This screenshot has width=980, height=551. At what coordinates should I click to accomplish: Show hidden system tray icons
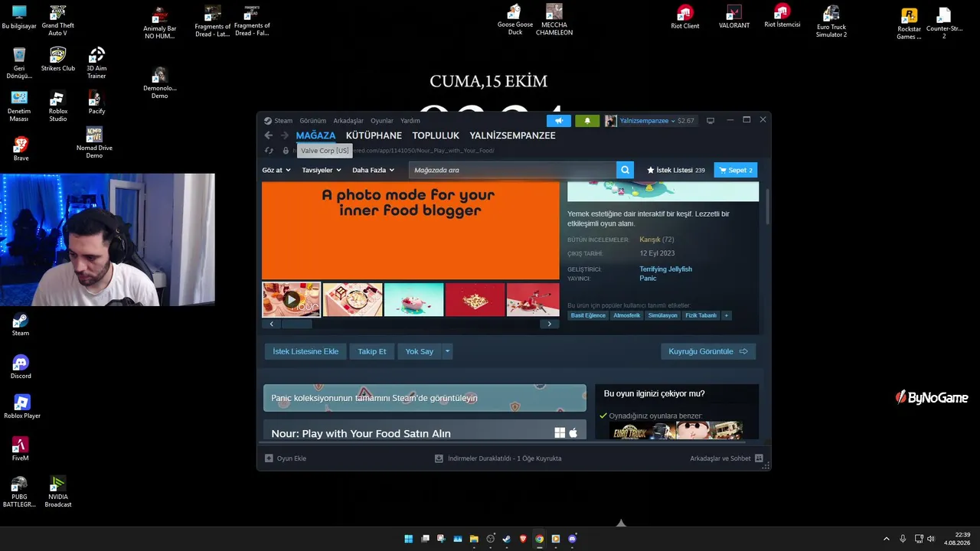pyautogui.click(x=887, y=539)
